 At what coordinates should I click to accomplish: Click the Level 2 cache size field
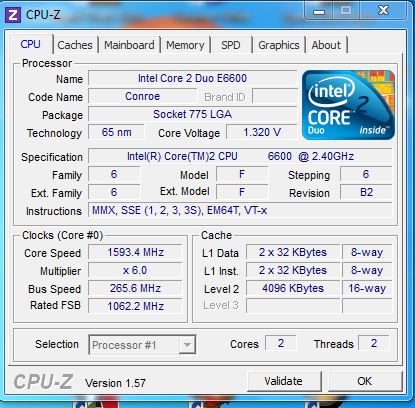[x=293, y=288]
